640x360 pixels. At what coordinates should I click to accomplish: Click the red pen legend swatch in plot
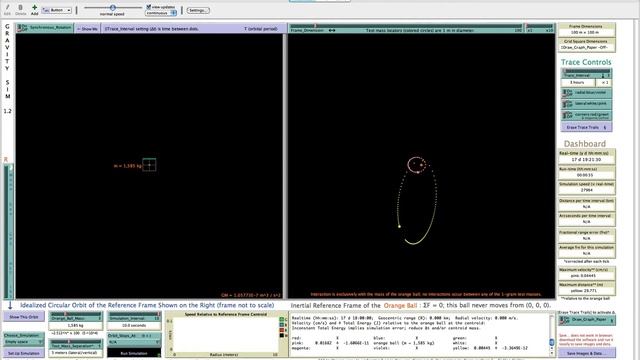(282, 330)
